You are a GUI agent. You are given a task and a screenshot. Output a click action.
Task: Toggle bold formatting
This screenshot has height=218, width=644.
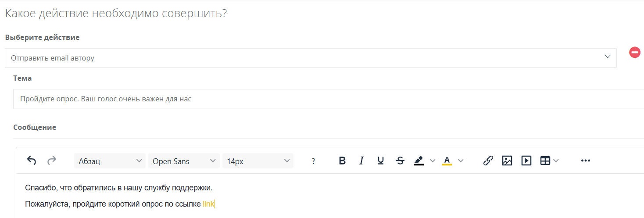pos(342,161)
